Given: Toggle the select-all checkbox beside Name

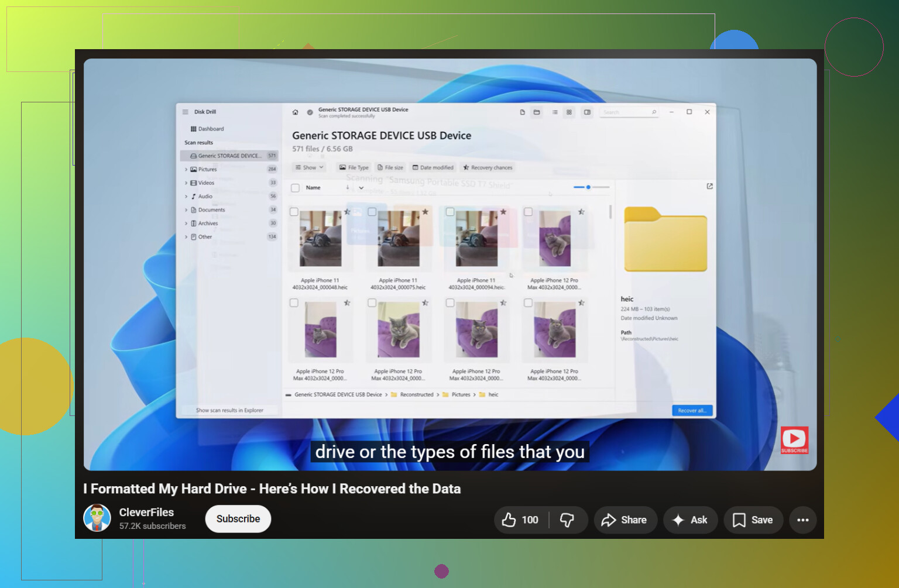Looking at the screenshot, I should point(296,188).
